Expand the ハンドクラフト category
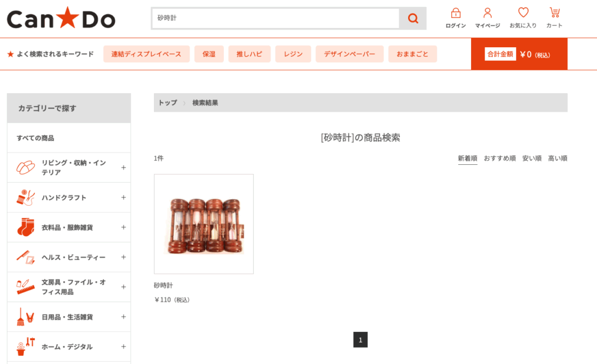This screenshot has width=597, height=364. 124,197
